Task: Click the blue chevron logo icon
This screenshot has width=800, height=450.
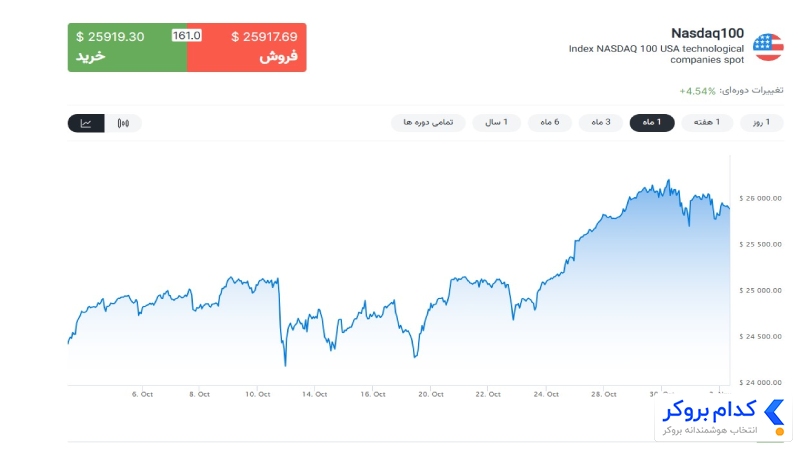Action: pyautogui.click(x=773, y=412)
